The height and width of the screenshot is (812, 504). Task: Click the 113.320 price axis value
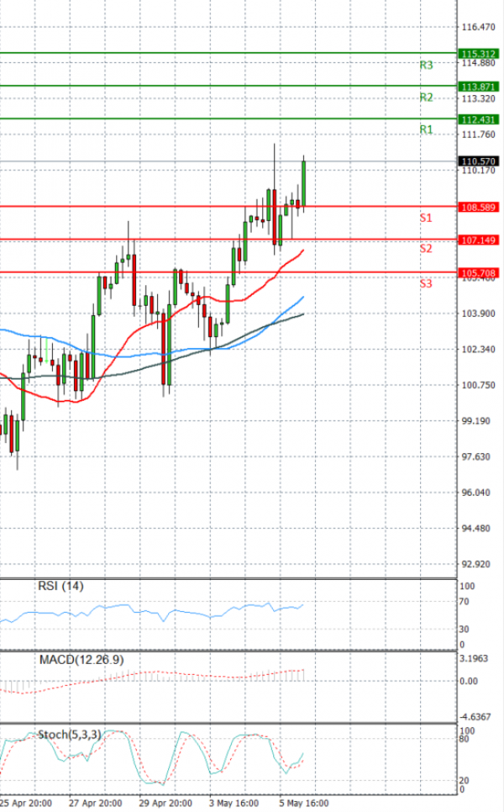click(x=478, y=99)
